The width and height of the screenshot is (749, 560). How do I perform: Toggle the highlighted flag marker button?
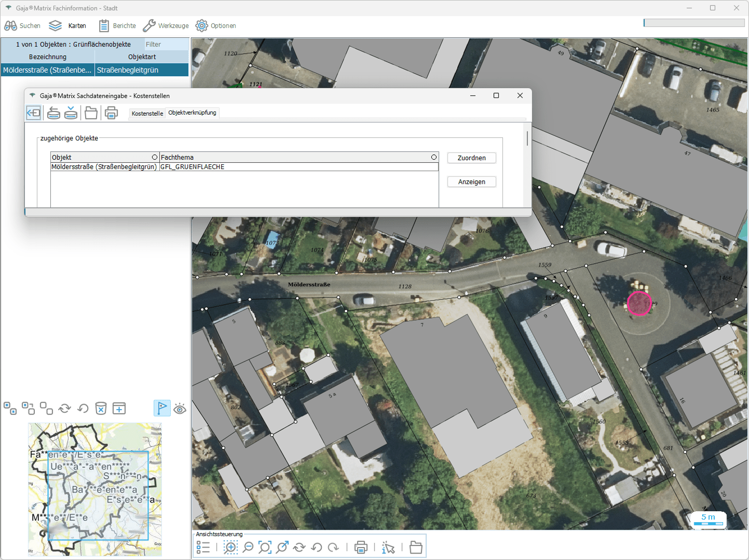pos(162,408)
